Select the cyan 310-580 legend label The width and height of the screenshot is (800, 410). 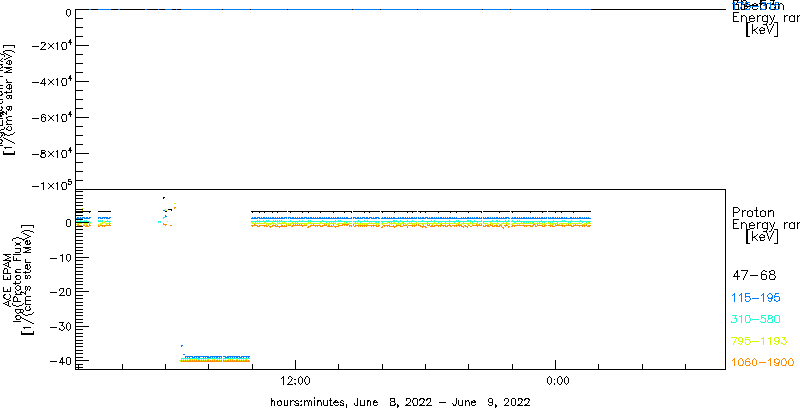click(756, 320)
